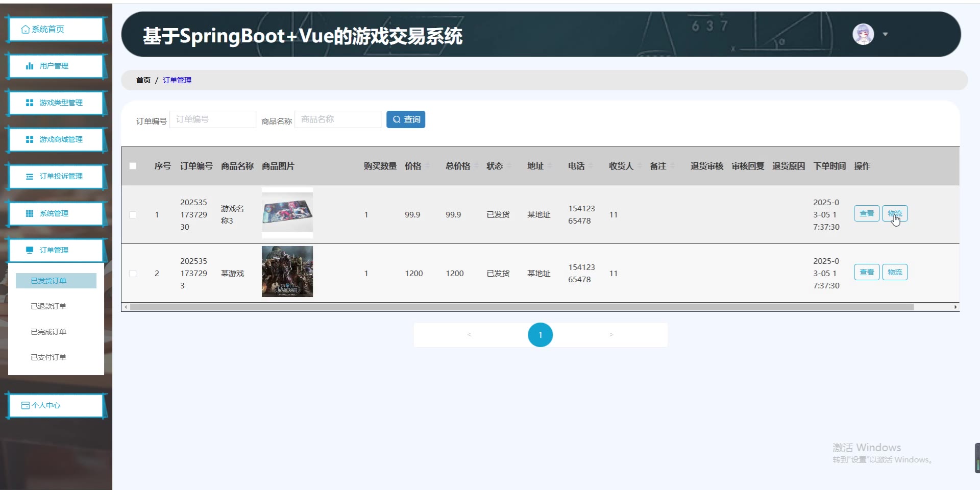Click the order number cell 20253517372930

[193, 215]
